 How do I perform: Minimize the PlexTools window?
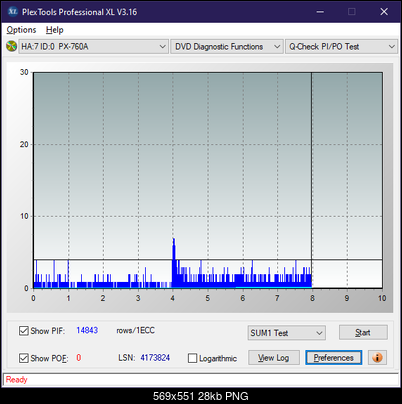[320, 12]
